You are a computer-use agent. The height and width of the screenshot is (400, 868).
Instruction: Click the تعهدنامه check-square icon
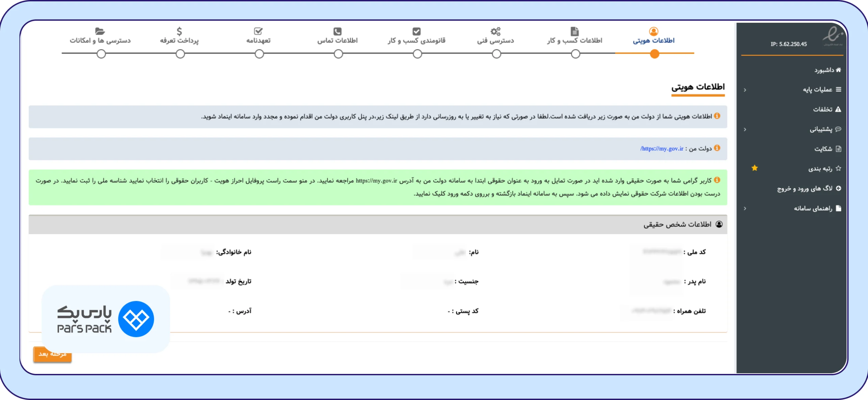click(x=258, y=31)
